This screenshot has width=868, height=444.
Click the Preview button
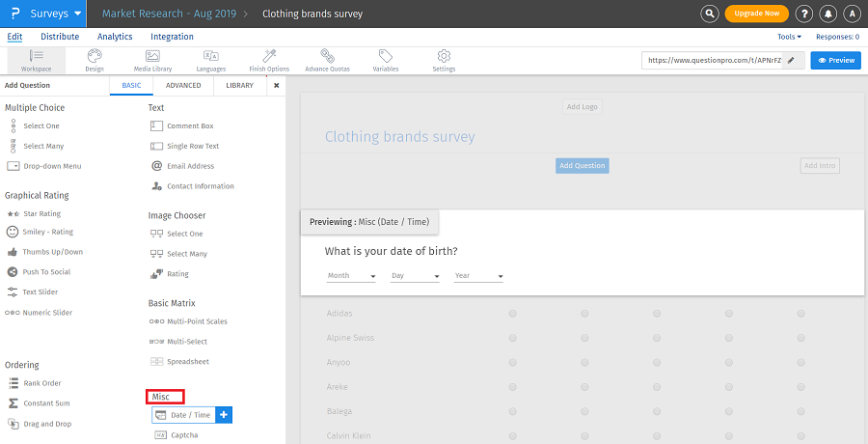pyautogui.click(x=835, y=60)
